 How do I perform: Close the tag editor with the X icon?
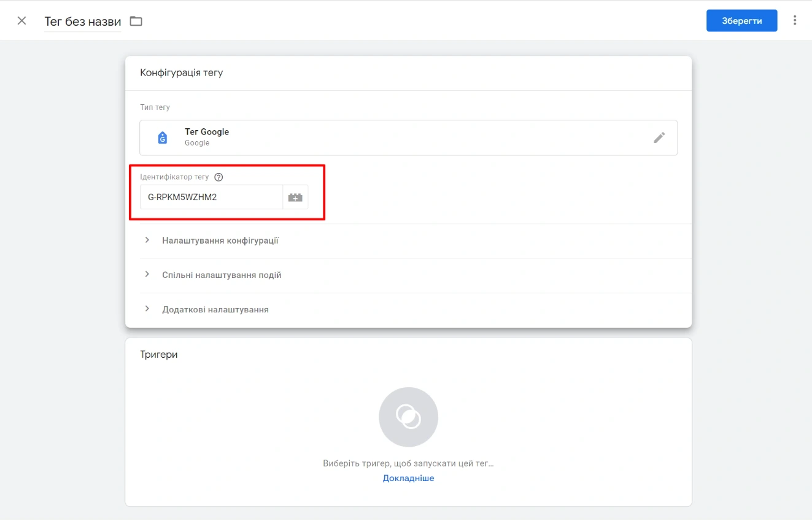22,21
